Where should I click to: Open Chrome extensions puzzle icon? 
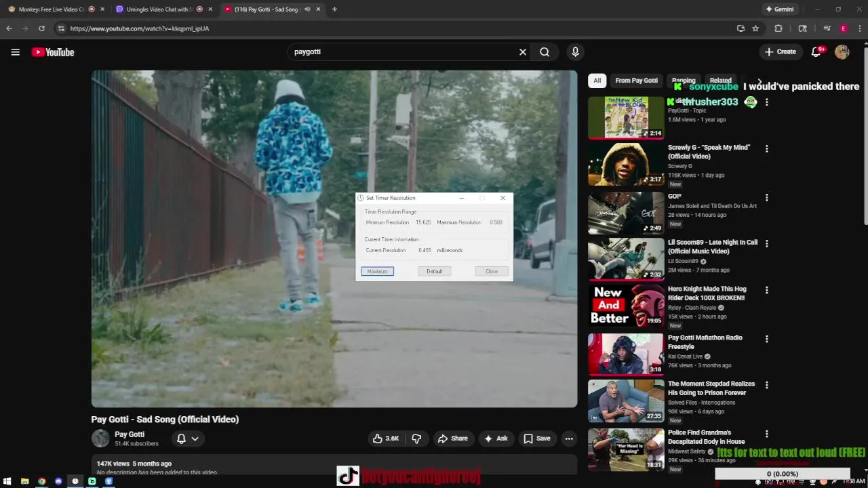click(x=778, y=28)
